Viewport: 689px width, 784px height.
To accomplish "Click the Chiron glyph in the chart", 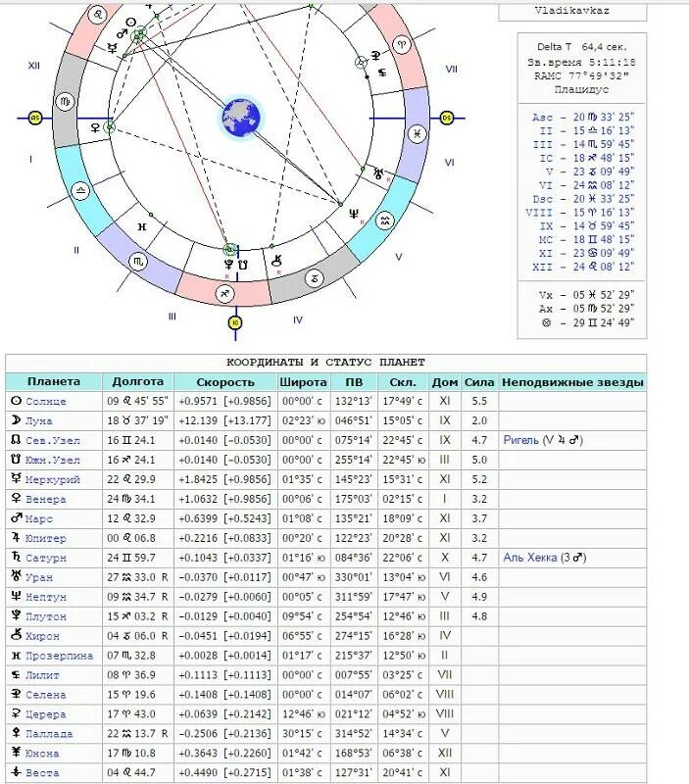I will pos(276,261).
